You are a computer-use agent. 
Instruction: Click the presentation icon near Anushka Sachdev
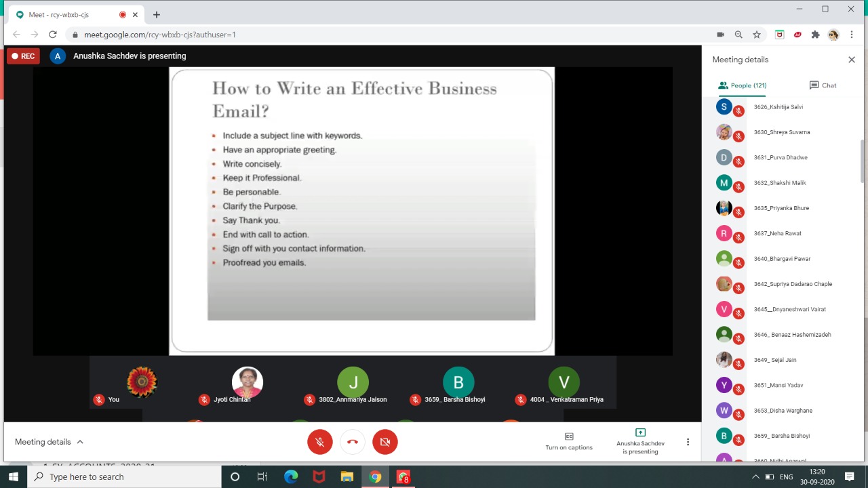tap(640, 432)
